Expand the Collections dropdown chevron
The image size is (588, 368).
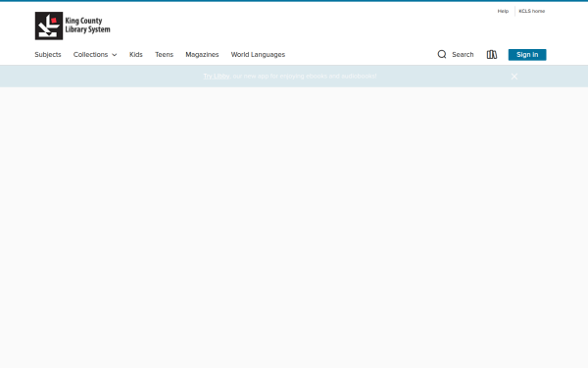tap(115, 55)
